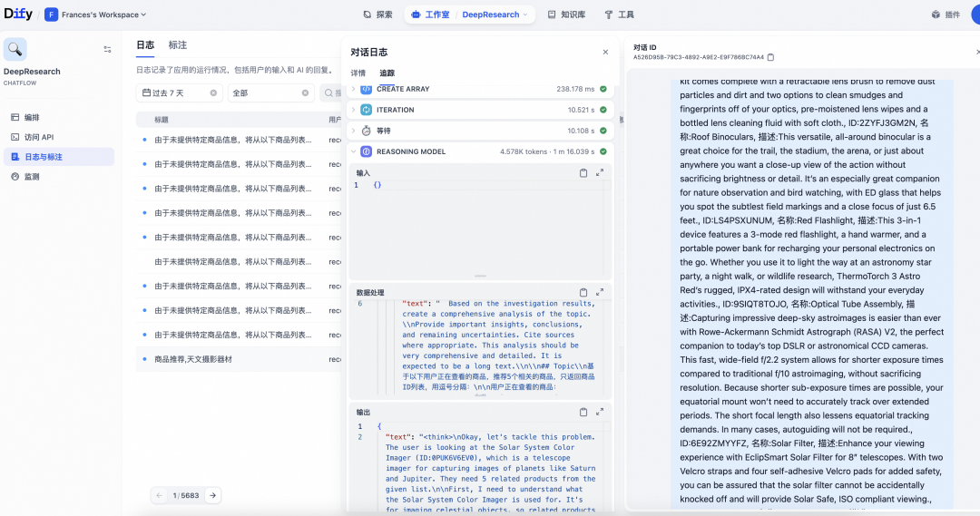The width and height of the screenshot is (980, 516).
Task: Copy the conversation ID
Action: (x=770, y=57)
